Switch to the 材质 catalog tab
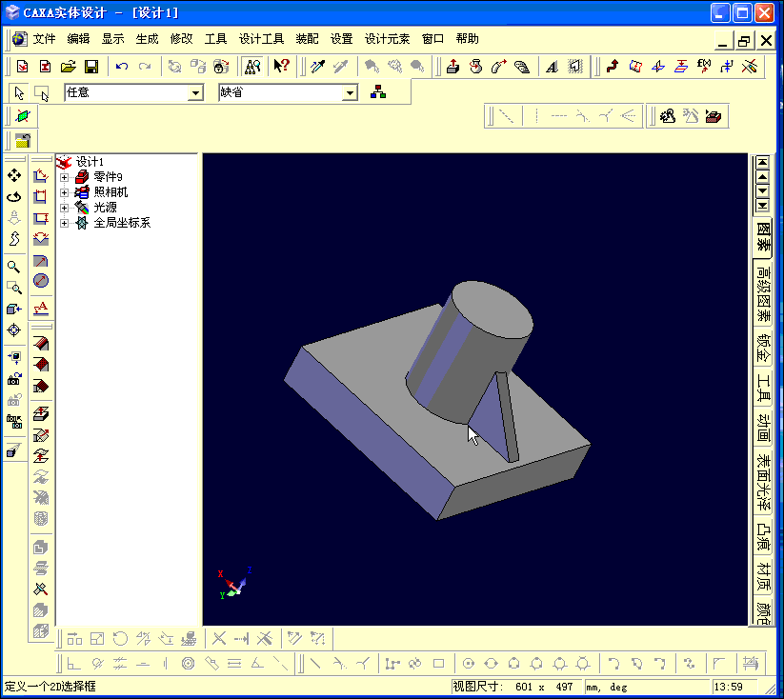The width and height of the screenshot is (784, 699). coord(763,575)
